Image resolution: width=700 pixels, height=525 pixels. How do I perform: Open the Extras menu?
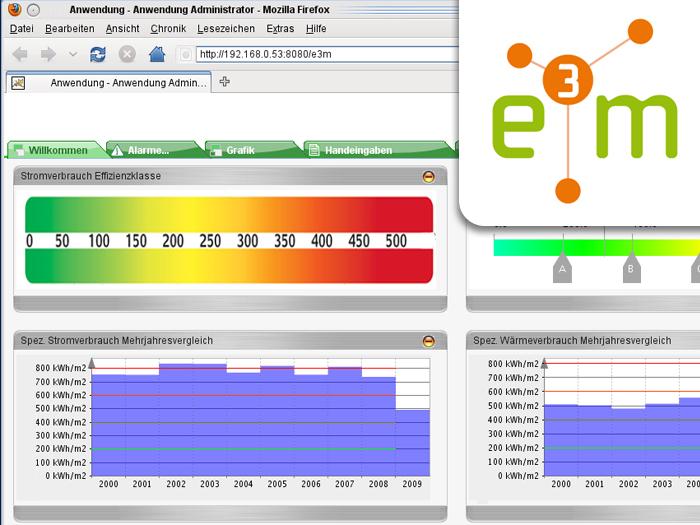coord(280,29)
